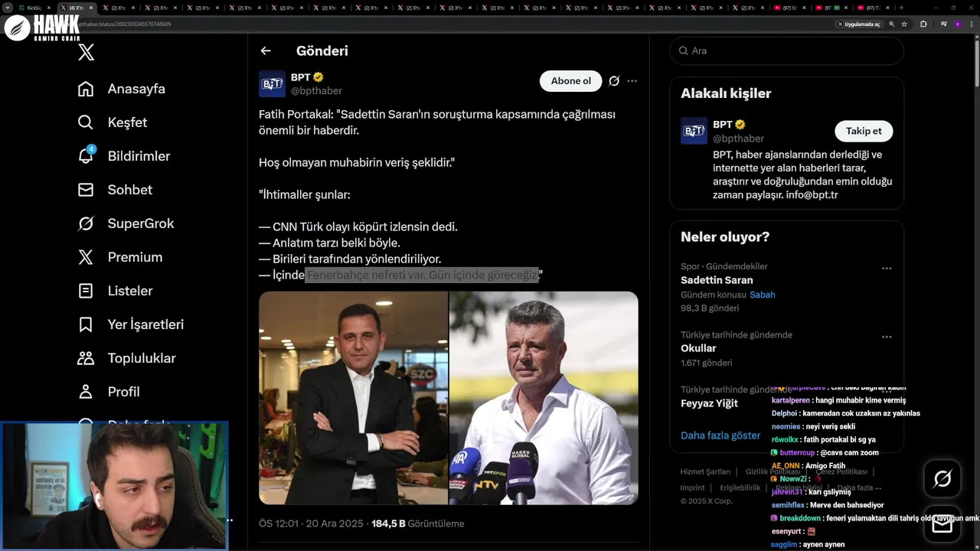The image size is (980, 551).
Task: Open the floating Grok button
Action: tap(942, 479)
